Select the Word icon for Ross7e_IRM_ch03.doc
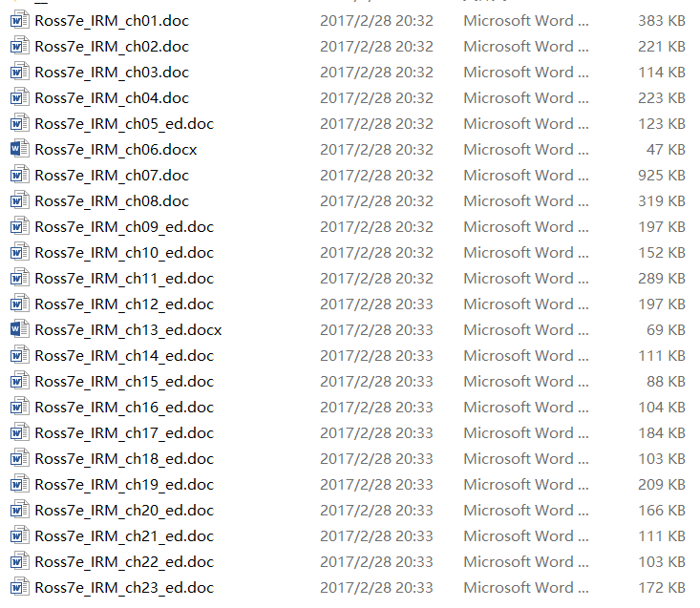 coord(20,73)
